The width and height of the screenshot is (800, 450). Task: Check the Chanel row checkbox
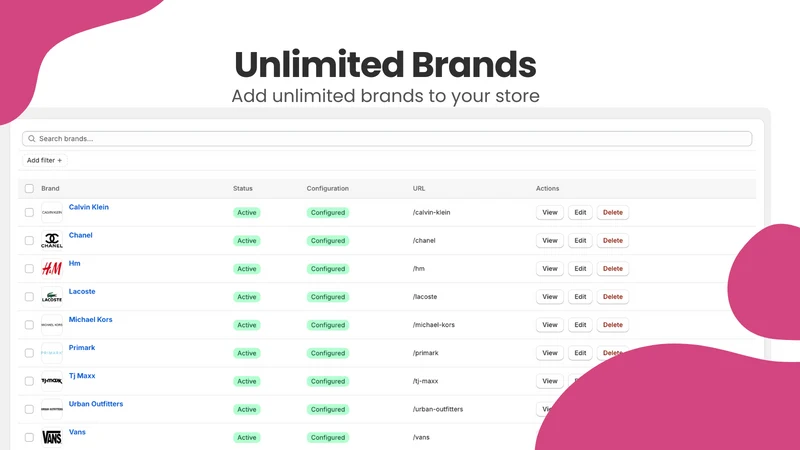pyautogui.click(x=29, y=240)
